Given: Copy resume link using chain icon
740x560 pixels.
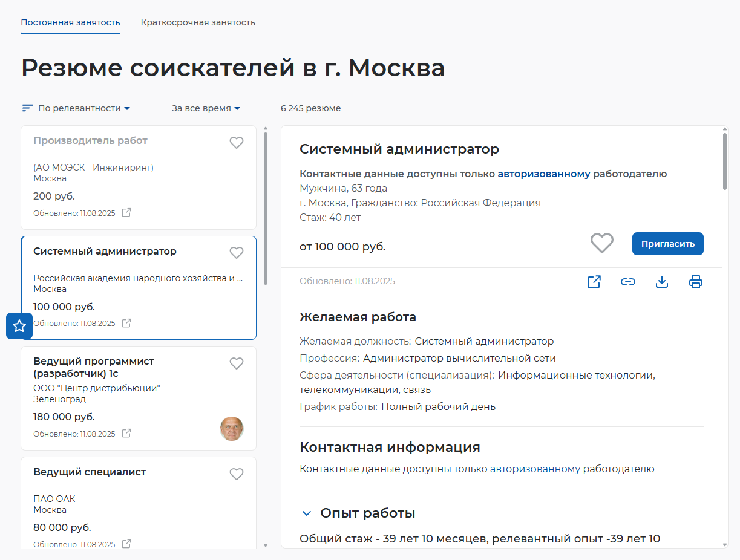Looking at the screenshot, I should pos(628,282).
